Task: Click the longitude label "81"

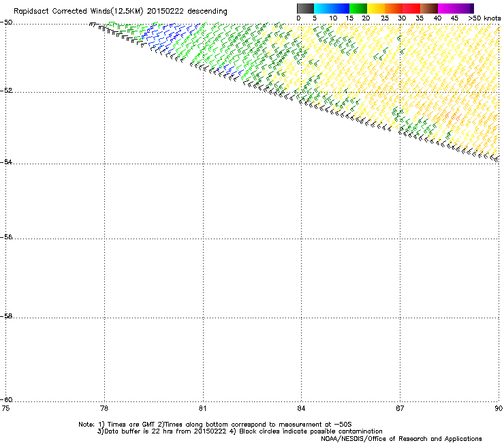Action: click(x=202, y=408)
